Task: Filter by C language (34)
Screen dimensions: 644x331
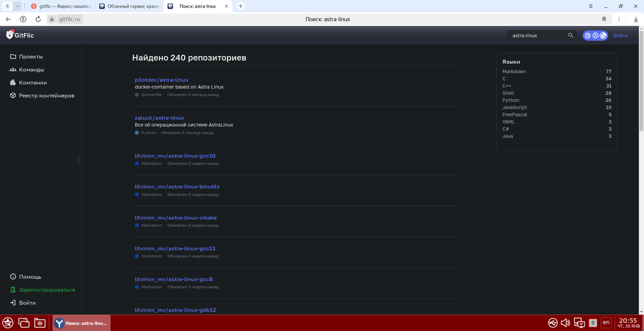Action: [557, 78]
